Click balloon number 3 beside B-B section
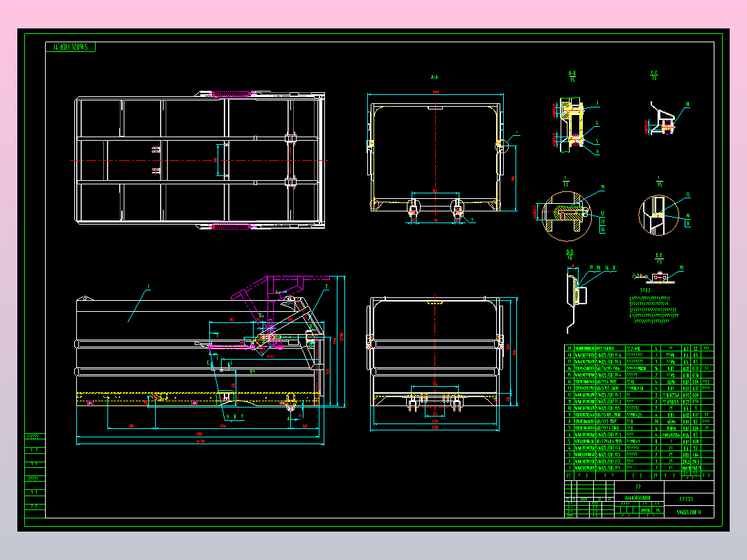This screenshot has width=747, height=560. point(597,103)
